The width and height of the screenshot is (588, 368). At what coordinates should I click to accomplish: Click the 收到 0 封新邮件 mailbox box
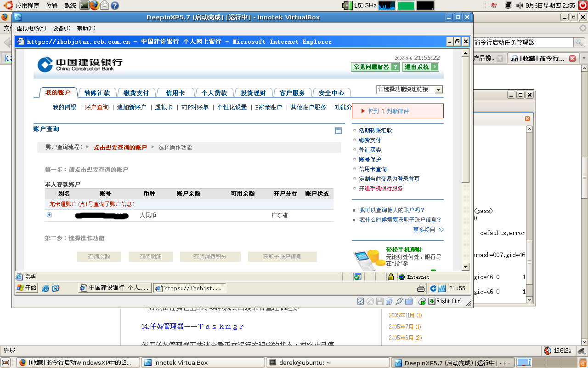398,111
